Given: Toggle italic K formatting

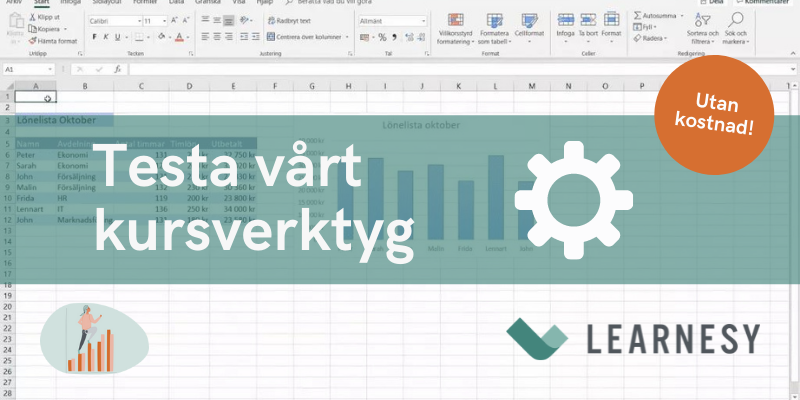Looking at the screenshot, I should [x=106, y=37].
